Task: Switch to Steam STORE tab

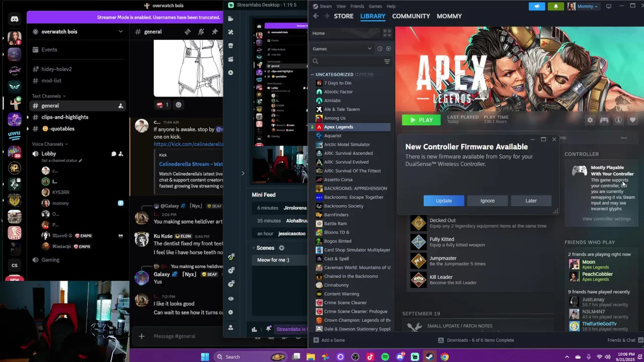Action: pyautogui.click(x=344, y=16)
